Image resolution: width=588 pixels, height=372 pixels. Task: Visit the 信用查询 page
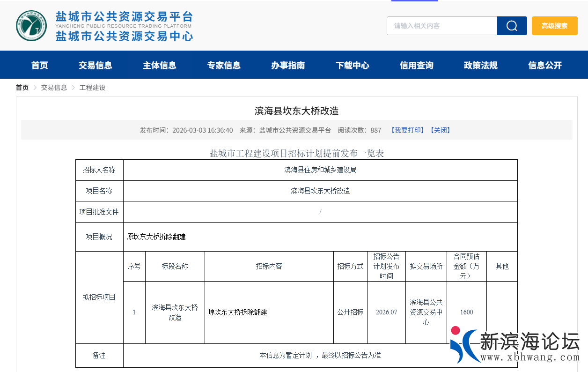(416, 66)
